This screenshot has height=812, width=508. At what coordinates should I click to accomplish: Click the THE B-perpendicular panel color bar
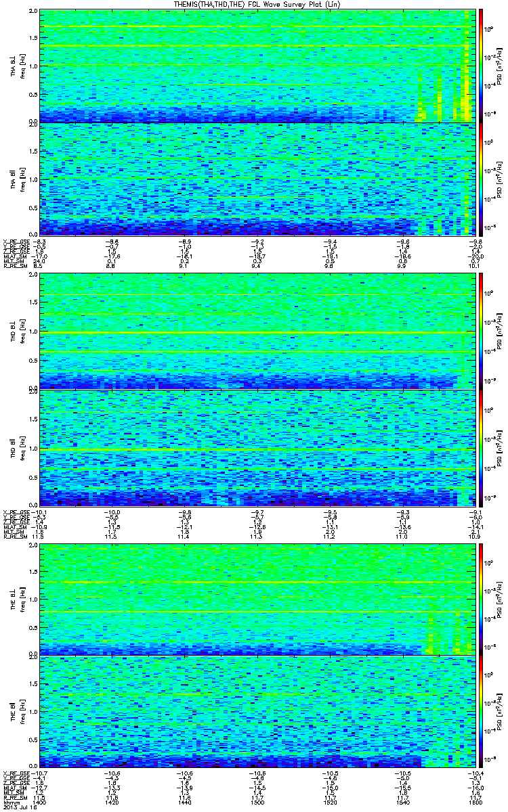pos(482,597)
